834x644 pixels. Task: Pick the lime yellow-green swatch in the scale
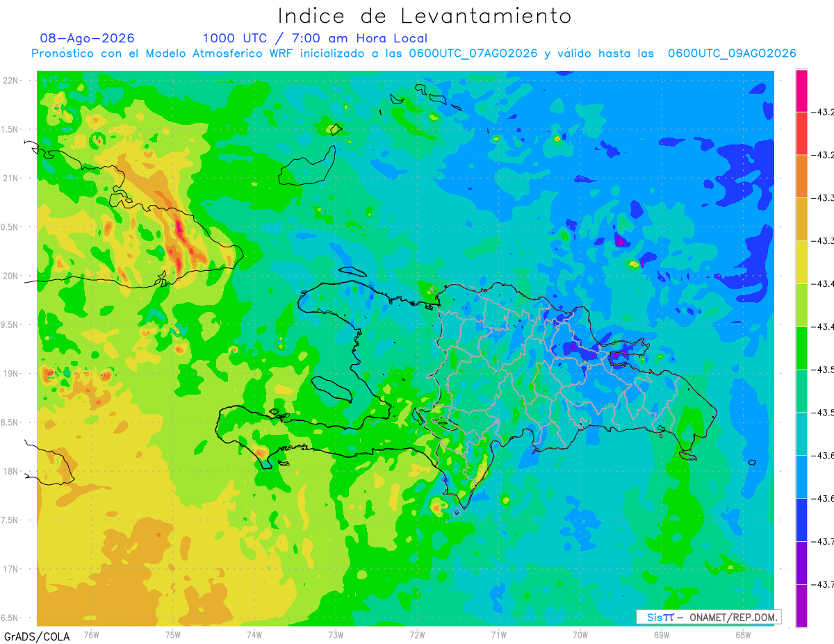coord(801,305)
